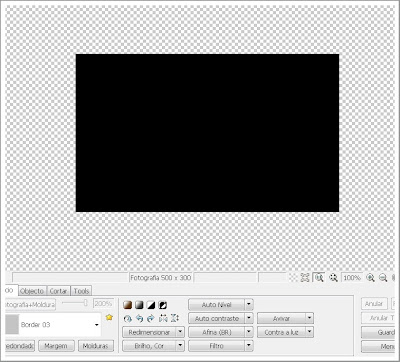This screenshot has height=362, width=400.
Task: Click the Fotografia 500 x 300 status text
Action: tap(161, 278)
